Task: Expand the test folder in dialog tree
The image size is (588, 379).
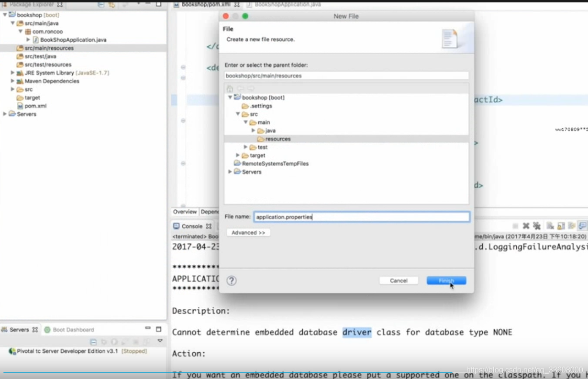Action: [x=245, y=147]
